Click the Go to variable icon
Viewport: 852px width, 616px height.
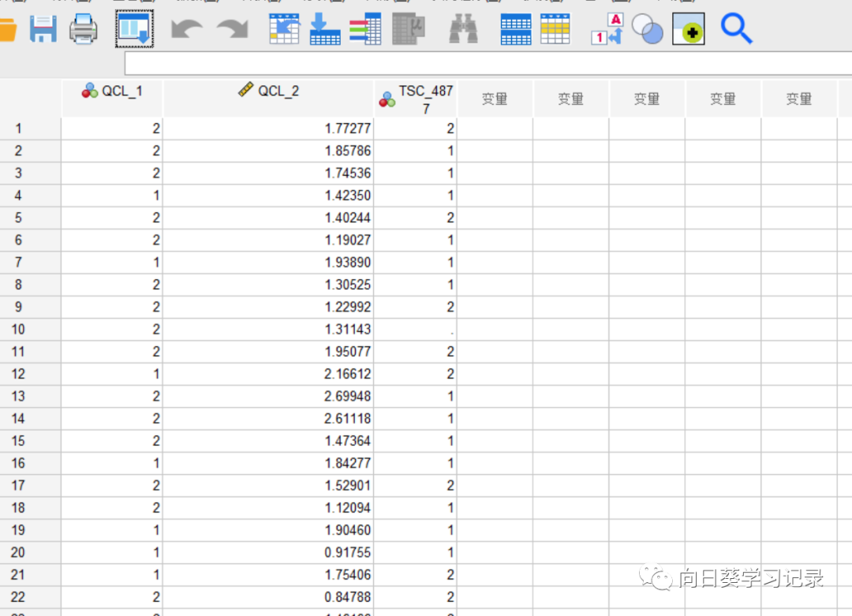point(325,29)
